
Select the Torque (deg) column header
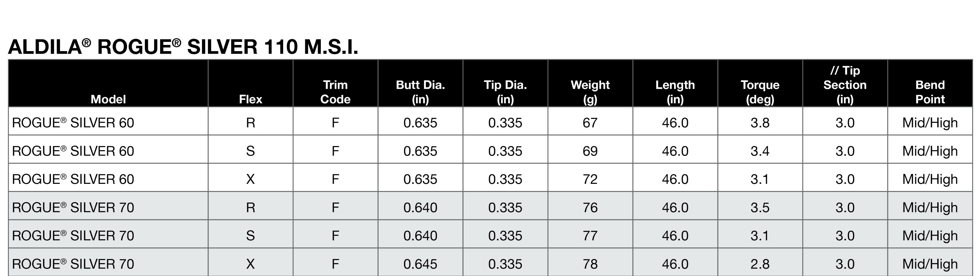(x=760, y=92)
